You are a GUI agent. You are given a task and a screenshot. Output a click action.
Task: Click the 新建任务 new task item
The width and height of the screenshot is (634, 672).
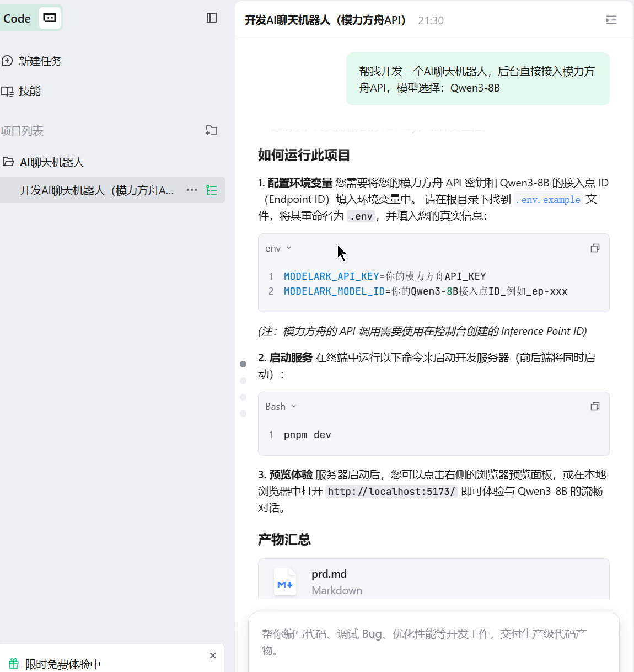point(40,61)
